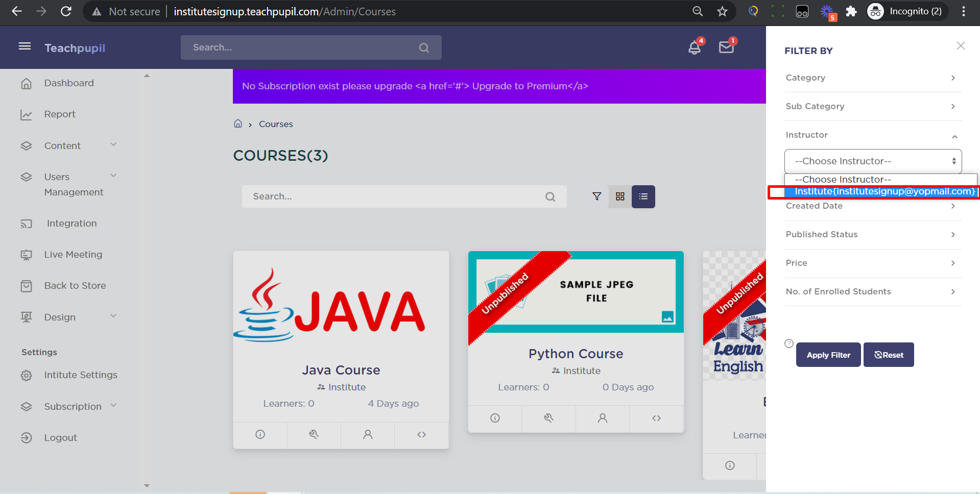The image size is (980, 494).
Task: Click the home breadcrumb icon
Action: pyautogui.click(x=238, y=123)
